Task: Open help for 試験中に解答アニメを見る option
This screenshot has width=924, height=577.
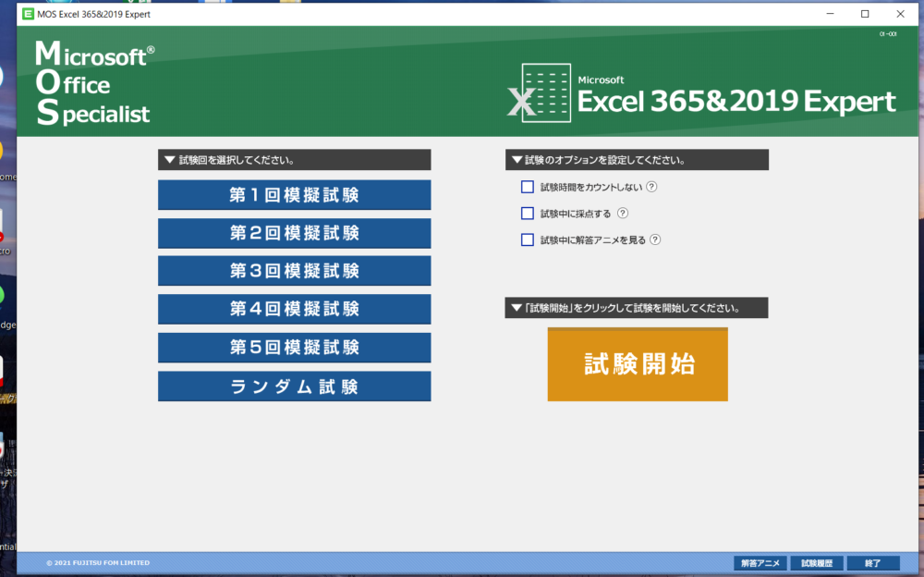Action: click(x=654, y=239)
